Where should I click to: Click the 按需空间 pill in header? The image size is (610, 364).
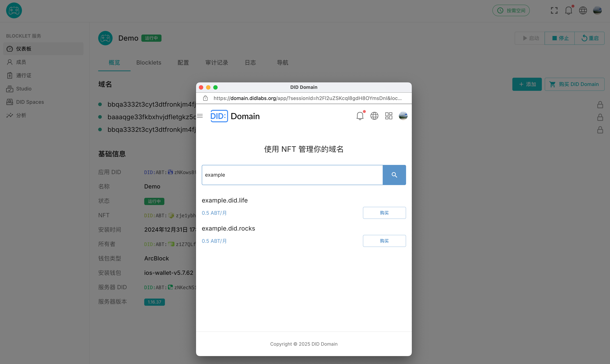[511, 11]
